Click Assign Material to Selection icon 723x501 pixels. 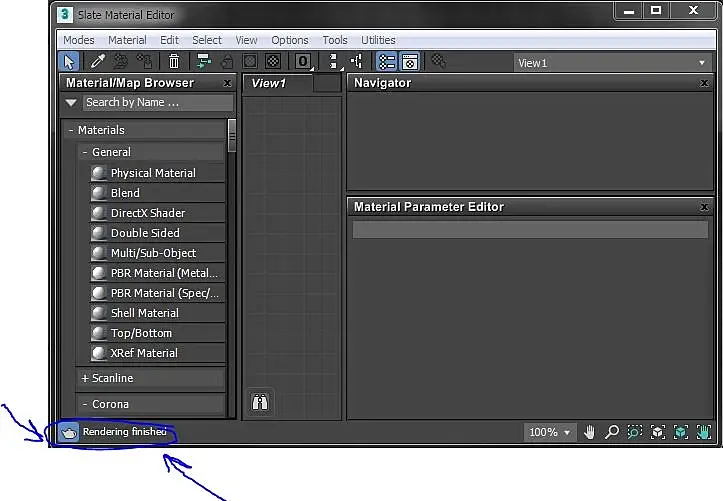[144, 61]
